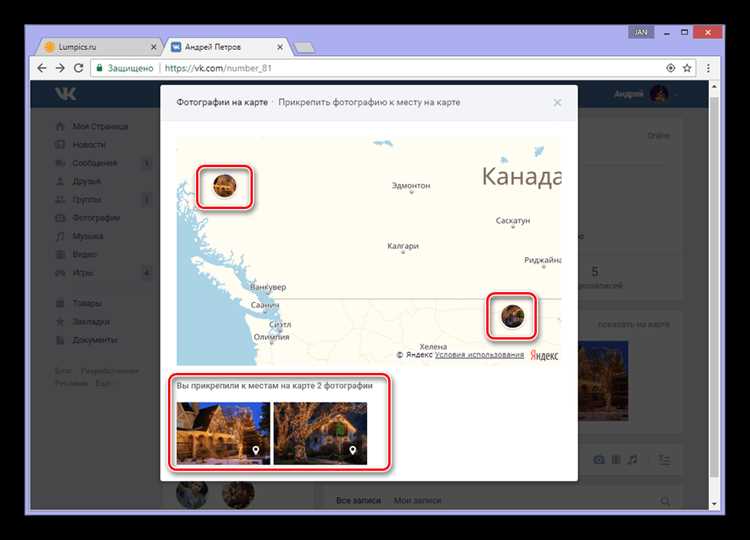The width and height of the screenshot is (750, 540).
Task: Open photo marker in upper left of map
Action: pos(225,186)
